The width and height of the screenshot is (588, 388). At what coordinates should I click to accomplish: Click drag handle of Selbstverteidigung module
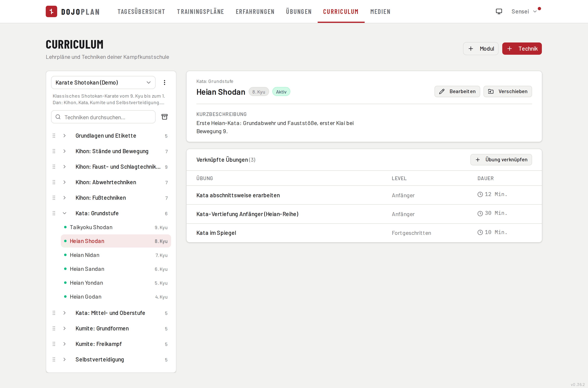coord(54,360)
